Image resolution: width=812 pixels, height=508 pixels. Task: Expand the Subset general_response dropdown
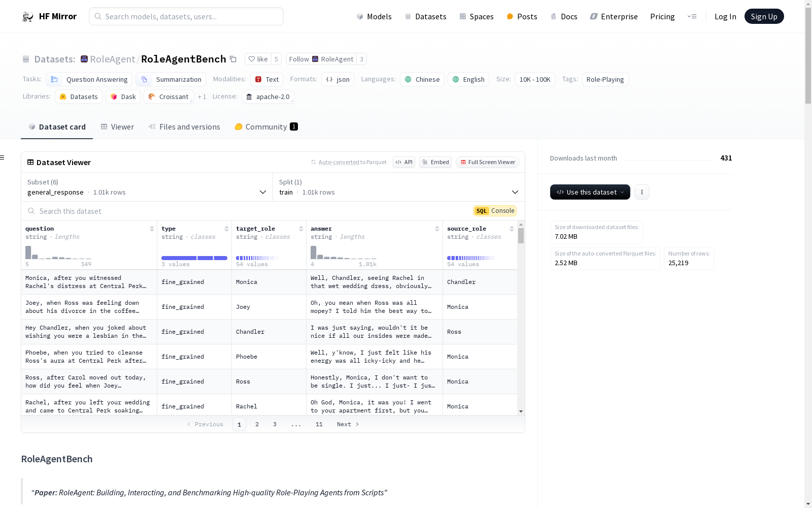click(x=147, y=187)
